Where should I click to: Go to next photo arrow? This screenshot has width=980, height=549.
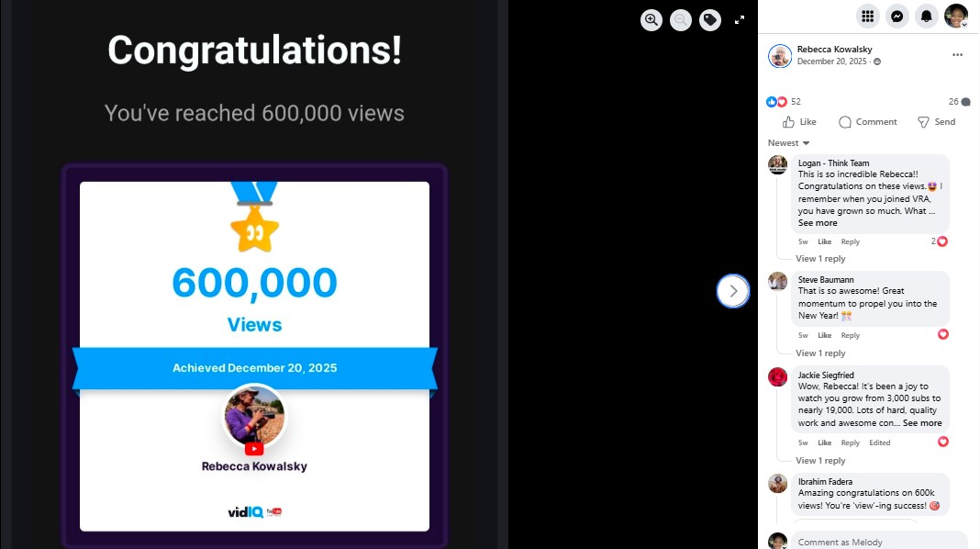(x=733, y=291)
